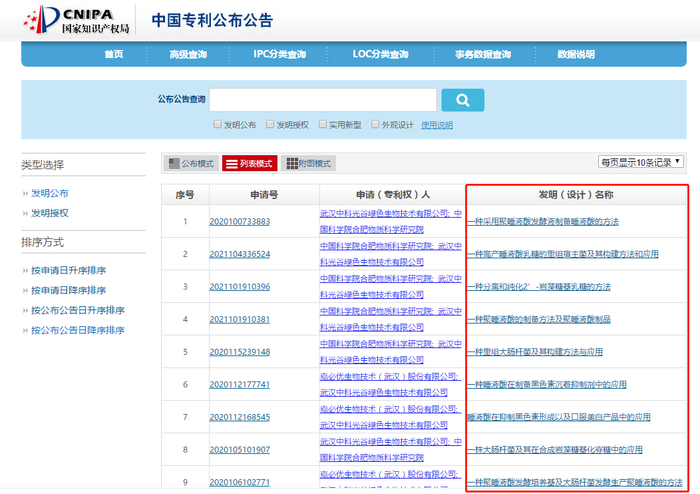This screenshot has width=700, height=494.
Task: Click the 中国专利公布公告 page title
Action: tap(212, 21)
